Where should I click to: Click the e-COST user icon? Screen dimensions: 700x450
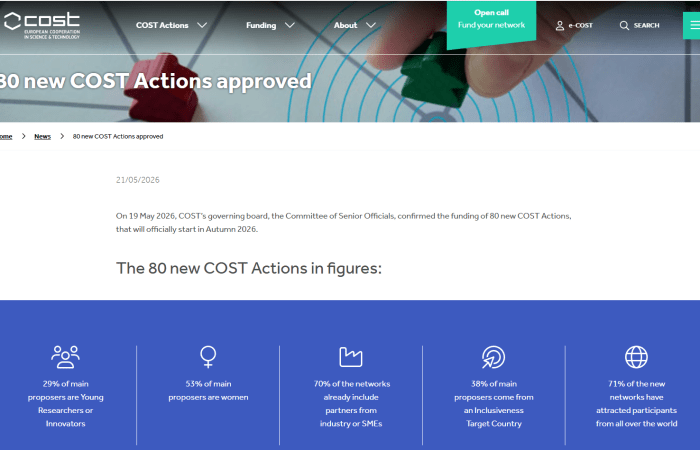(x=560, y=25)
